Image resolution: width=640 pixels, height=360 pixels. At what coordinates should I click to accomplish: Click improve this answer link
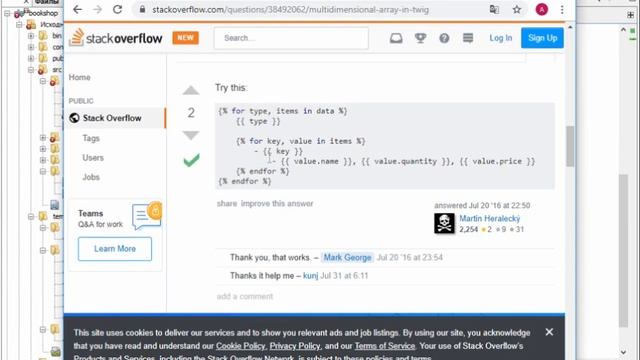point(277,203)
